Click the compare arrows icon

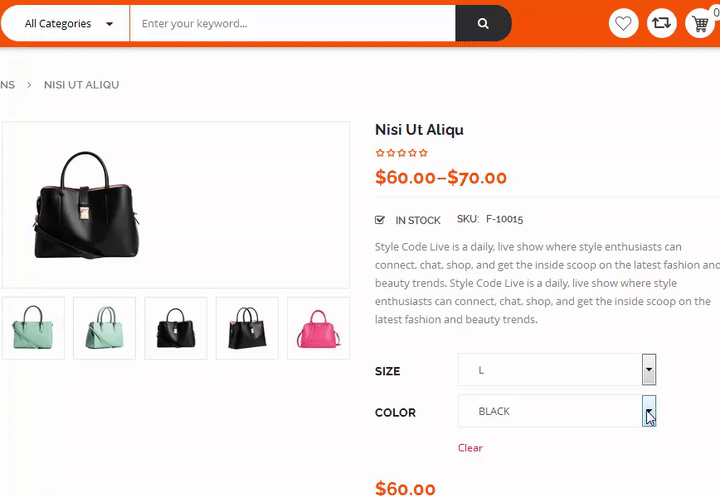[x=661, y=23]
